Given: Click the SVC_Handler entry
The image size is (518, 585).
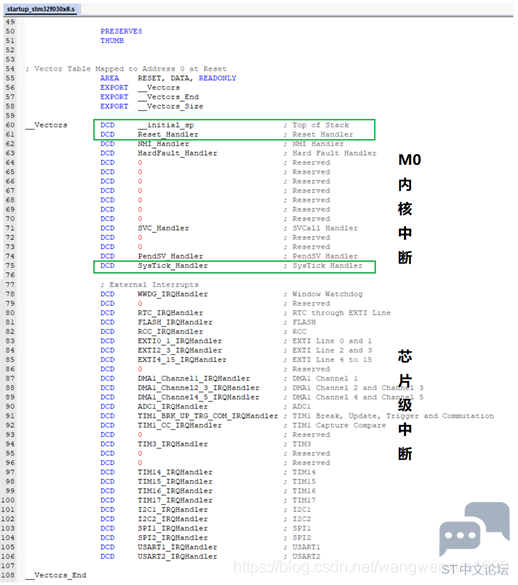Looking at the screenshot, I should pyautogui.click(x=163, y=228).
